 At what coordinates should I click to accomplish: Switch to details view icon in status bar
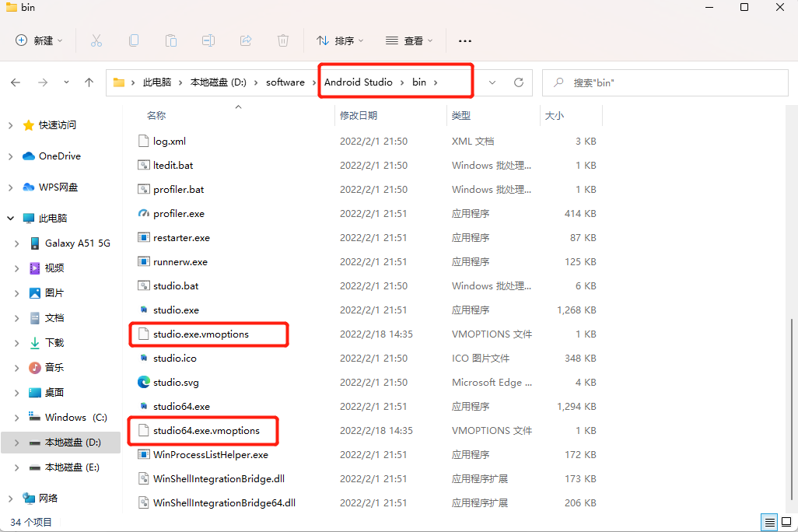click(769, 522)
